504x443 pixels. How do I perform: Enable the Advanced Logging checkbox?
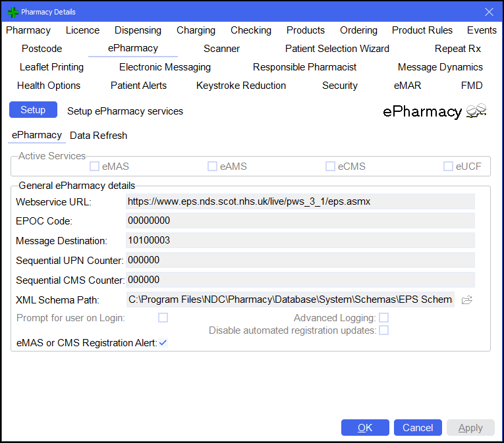(383, 318)
